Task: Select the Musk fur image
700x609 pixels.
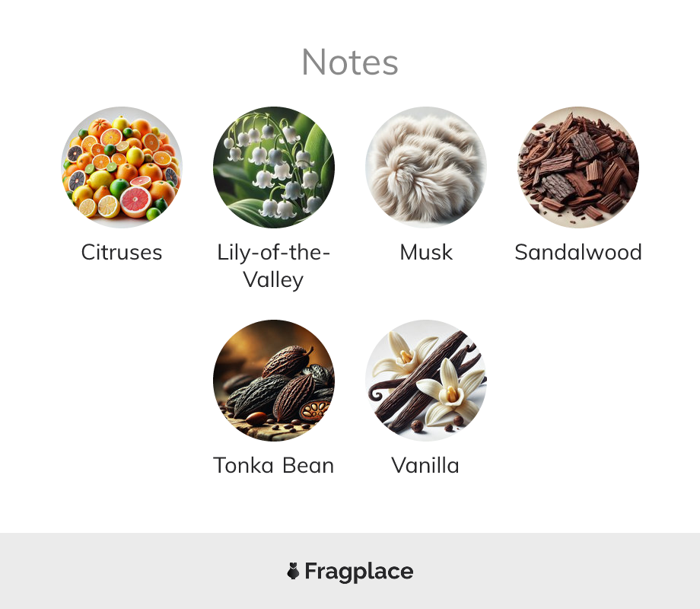Action: coord(426,167)
